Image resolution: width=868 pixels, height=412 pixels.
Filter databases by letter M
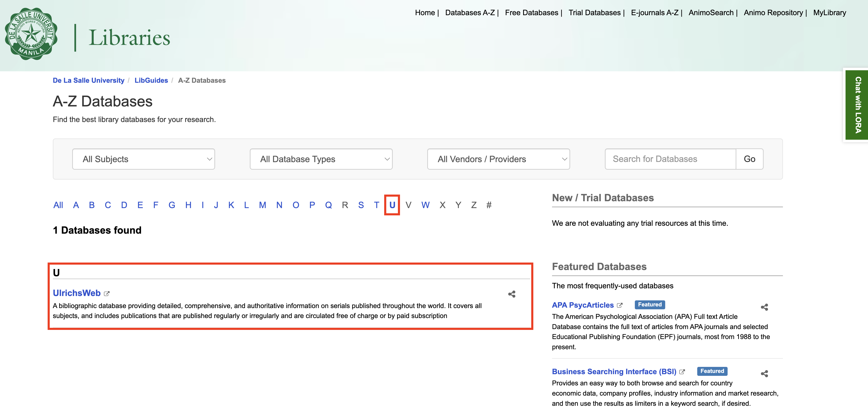pos(263,205)
